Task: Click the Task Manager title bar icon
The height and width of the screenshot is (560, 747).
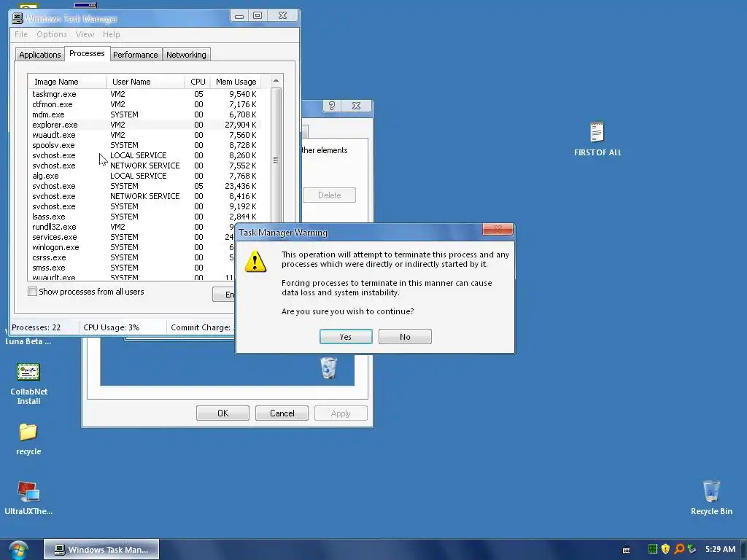Action: 18,18
